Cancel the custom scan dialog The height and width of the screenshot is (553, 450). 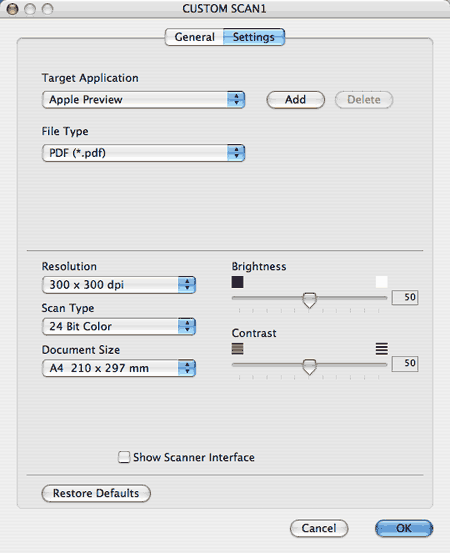coord(319,528)
